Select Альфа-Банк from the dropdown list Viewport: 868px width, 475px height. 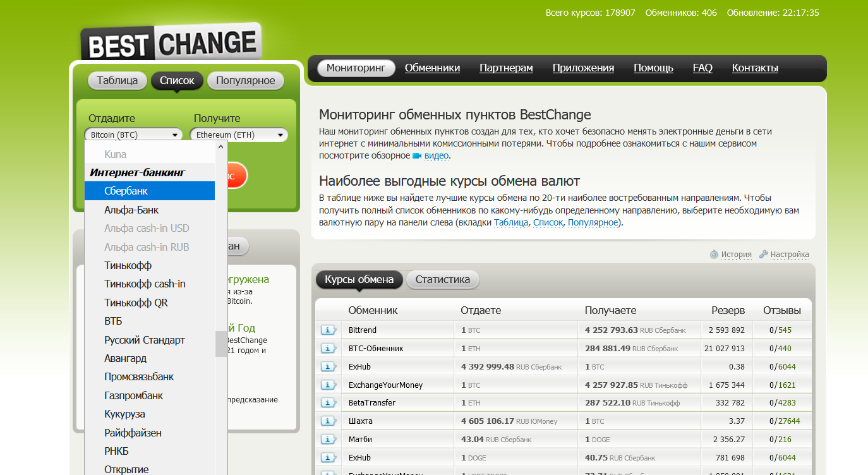[x=131, y=210]
